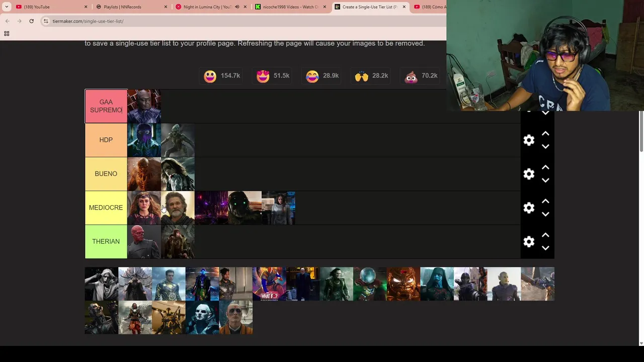Select the green THERIAN tier label
The width and height of the screenshot is (644, 362).
coord(106,241)
